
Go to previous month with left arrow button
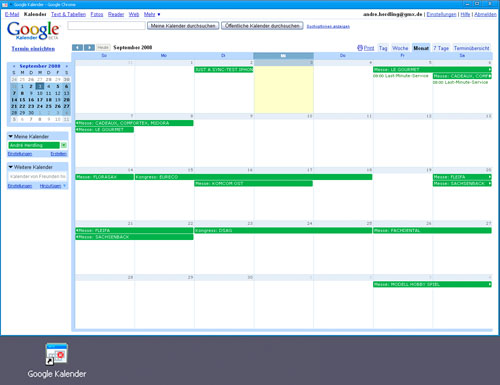(77, 48)
